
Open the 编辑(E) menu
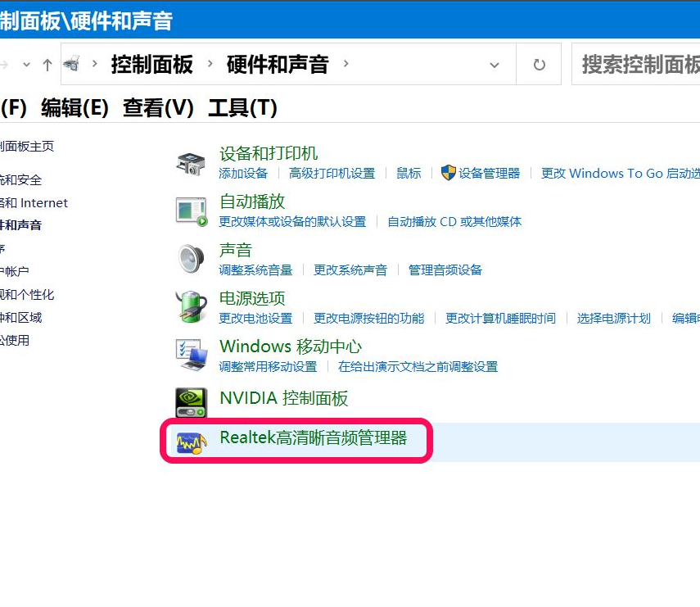point(75,107)
